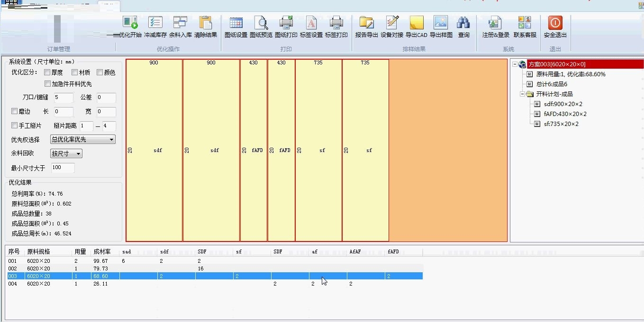Enable the 颜色 checkbox
Image resolution: width=644 pixels, height=322 pixels.
100,72
